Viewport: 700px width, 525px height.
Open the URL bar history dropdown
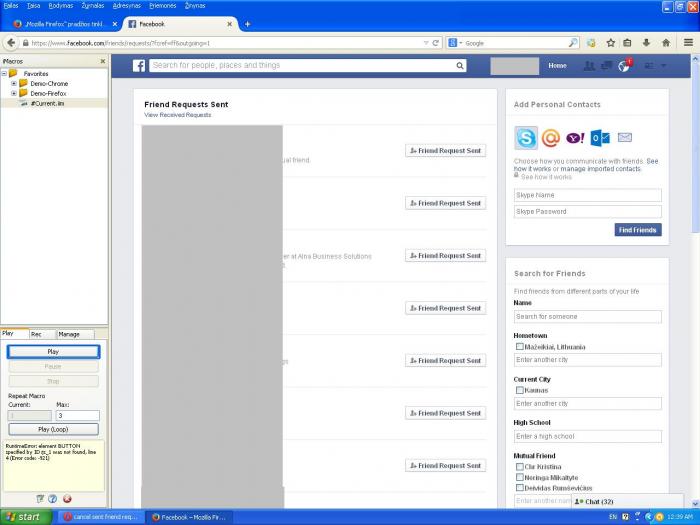coord(426,43)
